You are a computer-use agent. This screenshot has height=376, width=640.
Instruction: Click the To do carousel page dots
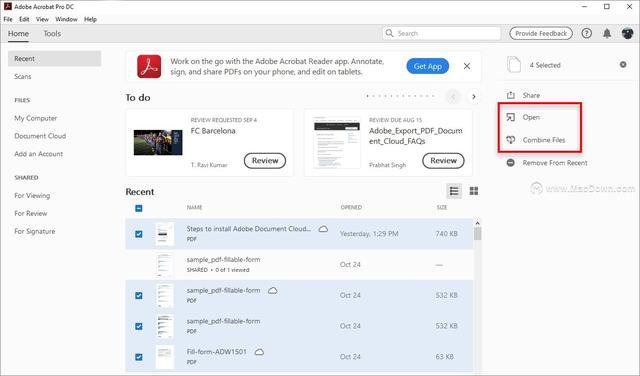pyautogui.click(x=400, y=96)
